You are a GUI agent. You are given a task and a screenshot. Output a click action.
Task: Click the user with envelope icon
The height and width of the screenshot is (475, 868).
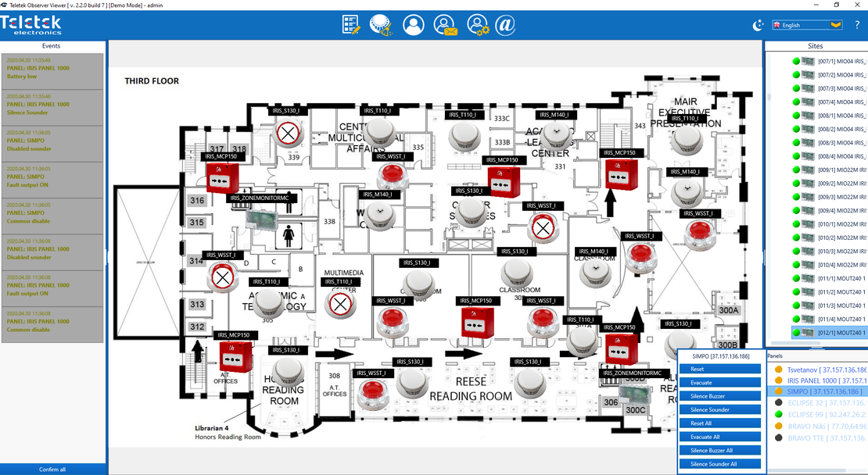click(445, 25)
